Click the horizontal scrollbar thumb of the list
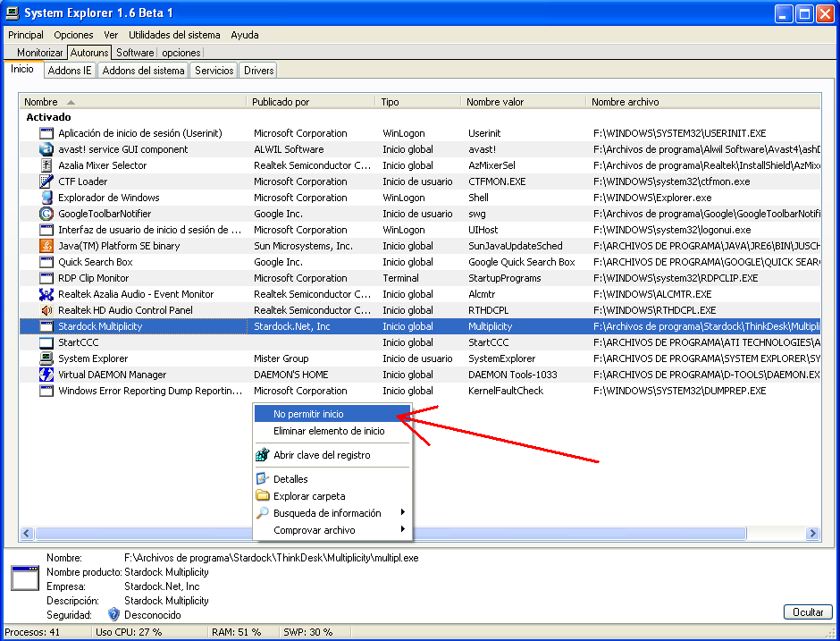Viewport: 840px width, 641px height. click(391, 534)
